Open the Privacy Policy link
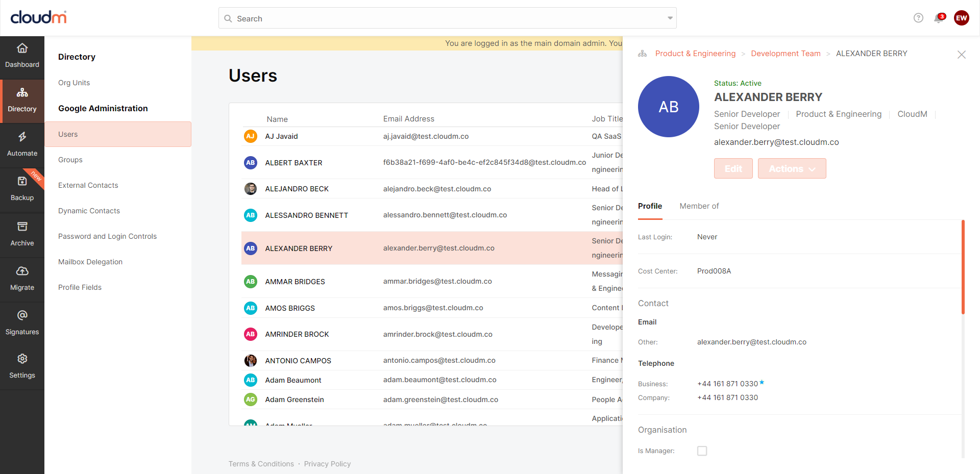 [x=327, y=464]
